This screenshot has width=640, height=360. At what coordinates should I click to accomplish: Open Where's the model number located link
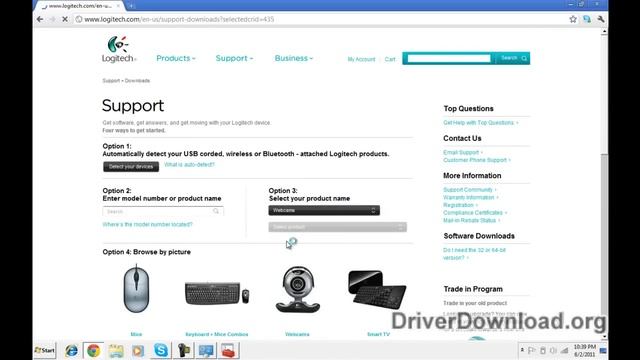click(147, 224)
